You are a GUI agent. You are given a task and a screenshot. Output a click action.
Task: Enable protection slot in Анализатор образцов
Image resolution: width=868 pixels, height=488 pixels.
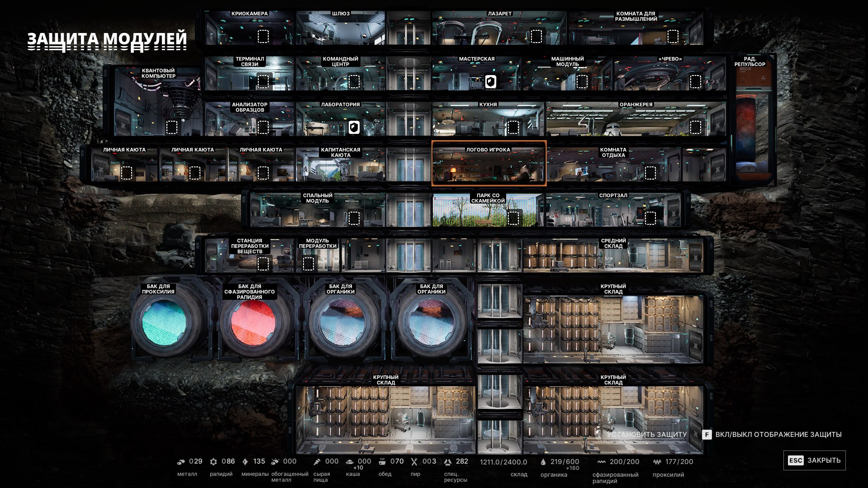coord(263,128)
